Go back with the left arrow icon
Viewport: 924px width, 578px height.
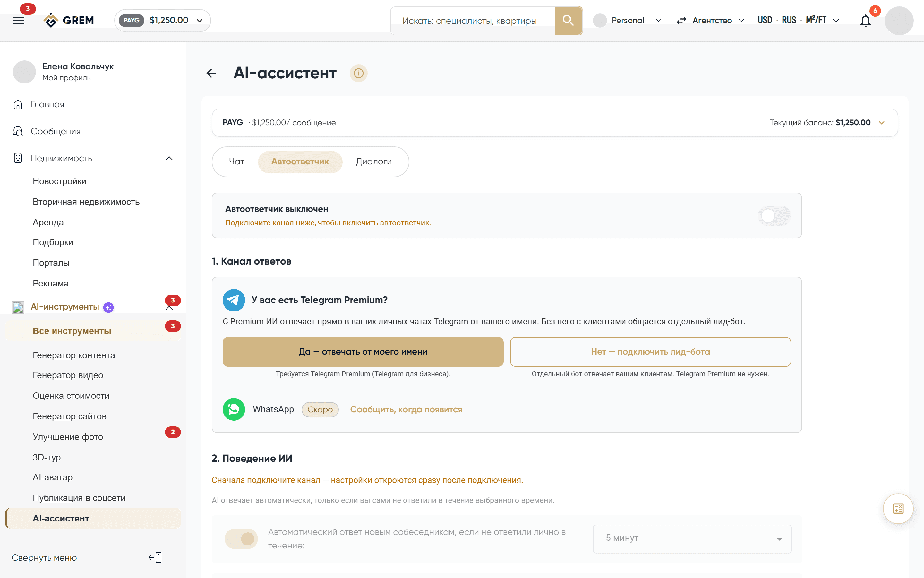click(211, 73)
